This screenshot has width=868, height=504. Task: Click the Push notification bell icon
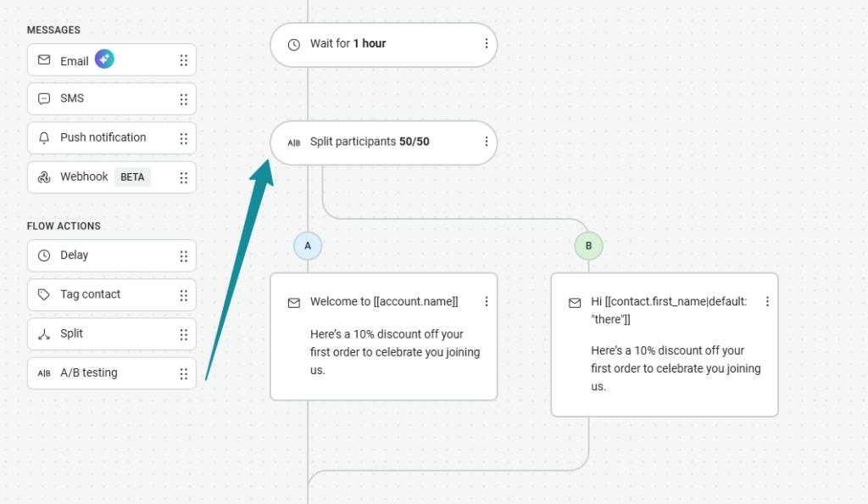[x=44, y=137]
